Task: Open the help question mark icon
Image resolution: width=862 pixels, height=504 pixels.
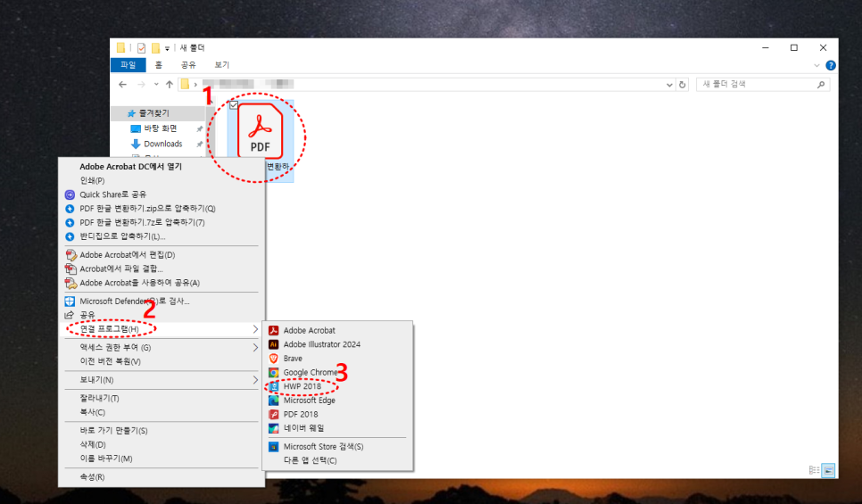Action: pos(831,65)
